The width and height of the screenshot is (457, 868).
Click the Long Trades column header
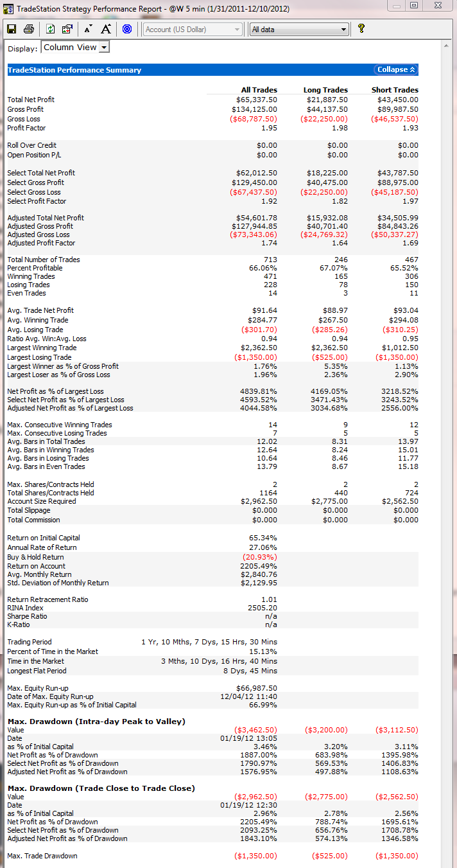click(325, 90)
